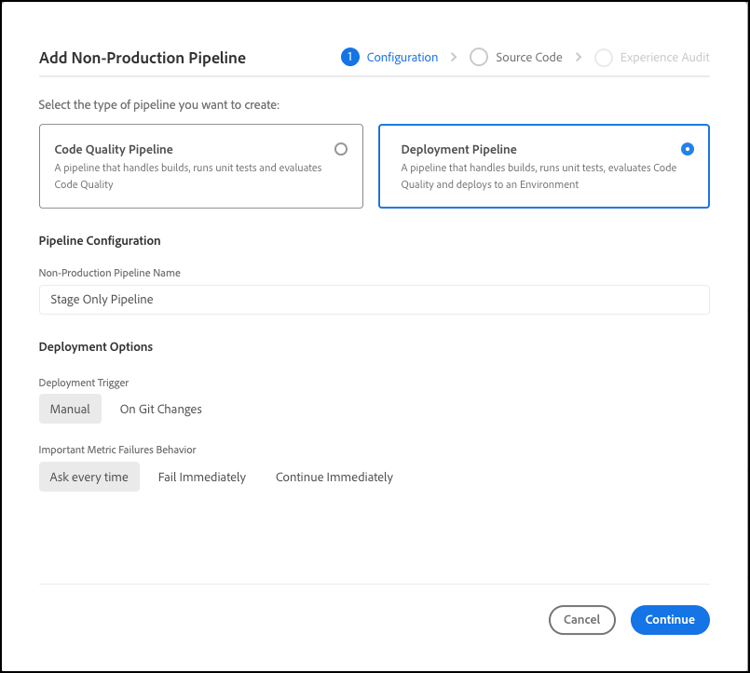
Task: Click the Source Code step circle icon
Action: 479,57
